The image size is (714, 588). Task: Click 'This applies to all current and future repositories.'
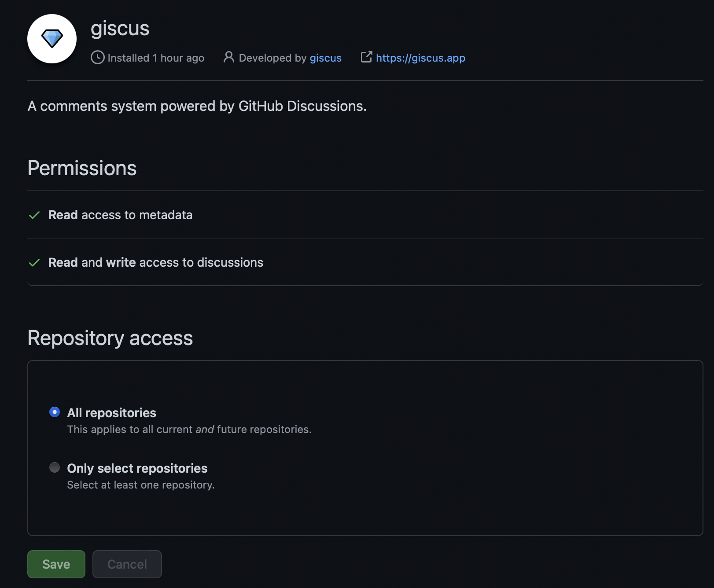[189, 430]
